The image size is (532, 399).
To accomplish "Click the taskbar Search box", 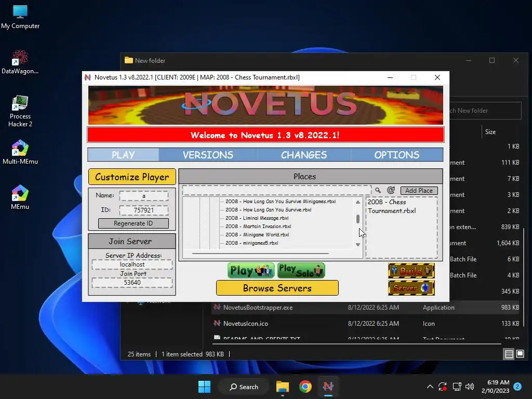I will coord(244,387).
